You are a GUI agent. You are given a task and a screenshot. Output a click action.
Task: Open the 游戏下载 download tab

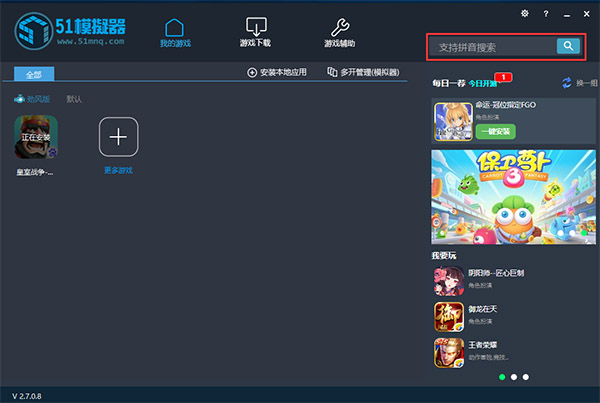click(256, 32)
